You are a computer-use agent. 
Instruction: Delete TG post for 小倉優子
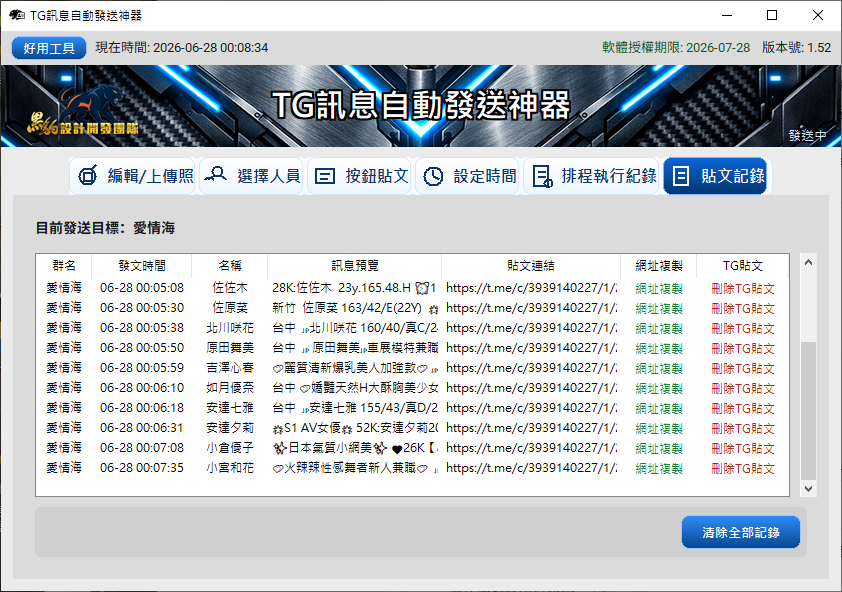tap(743, 449)
